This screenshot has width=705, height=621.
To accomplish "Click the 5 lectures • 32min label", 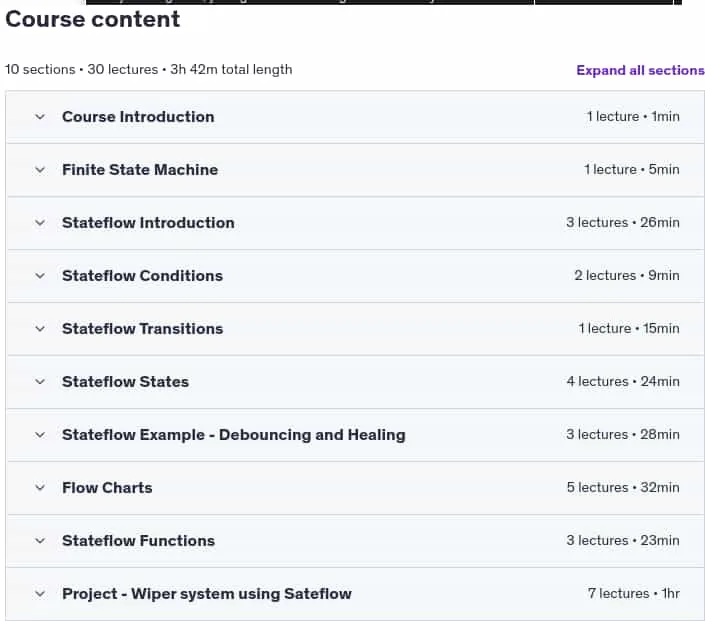I will coord(623,487).
